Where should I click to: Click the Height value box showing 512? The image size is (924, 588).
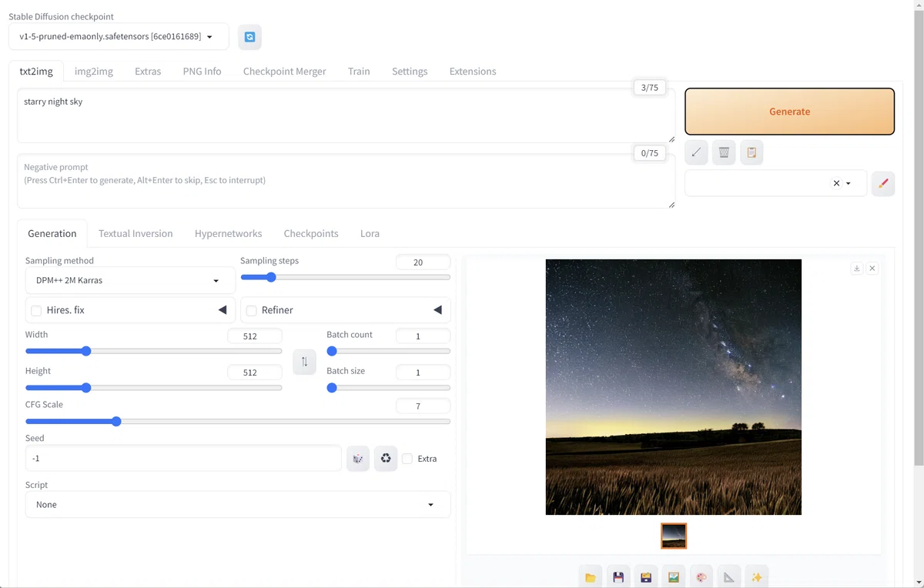255,373
